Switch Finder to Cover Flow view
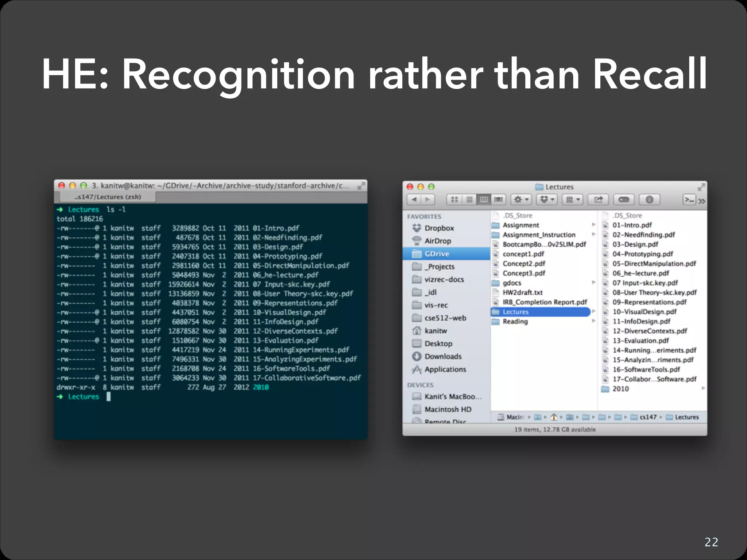Screen dimensions: 747x560 tap(498, 199)
